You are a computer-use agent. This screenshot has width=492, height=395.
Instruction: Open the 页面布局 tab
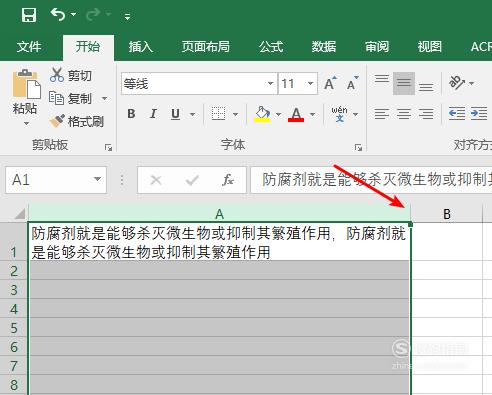[205, 47]
